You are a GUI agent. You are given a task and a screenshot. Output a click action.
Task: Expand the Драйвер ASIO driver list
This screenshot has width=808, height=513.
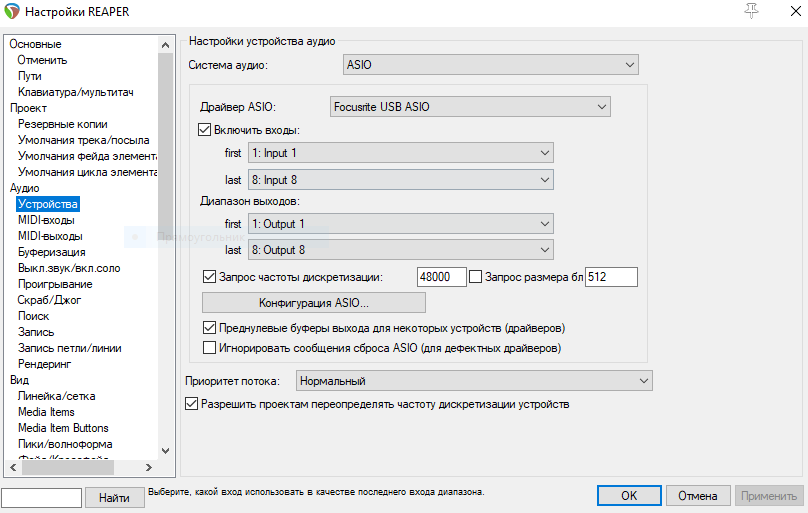(x=470, y=106)
